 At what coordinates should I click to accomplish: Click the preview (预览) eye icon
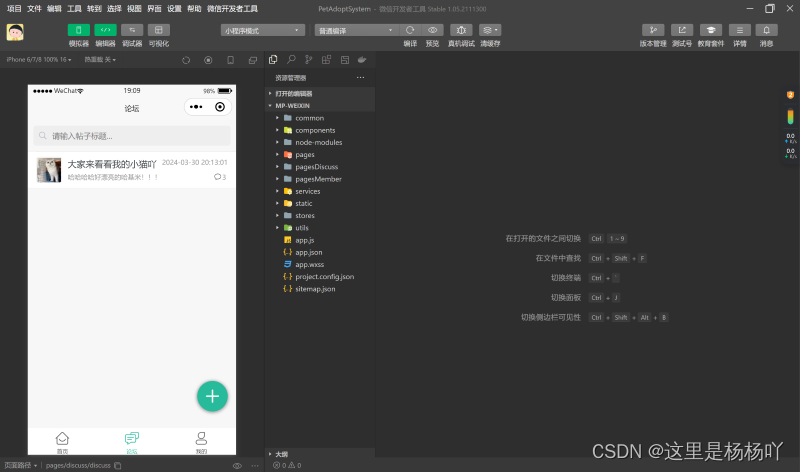pos(433,30)
